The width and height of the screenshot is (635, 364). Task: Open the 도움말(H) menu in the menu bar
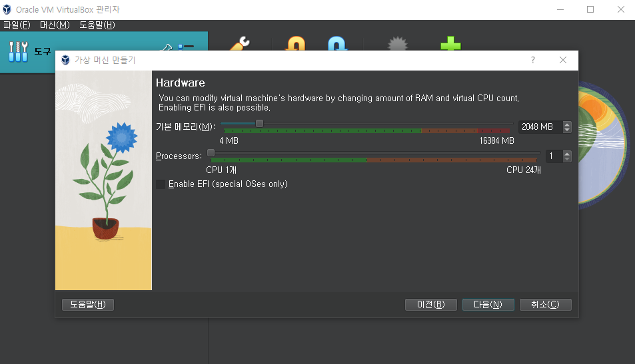tap(97, 25)
